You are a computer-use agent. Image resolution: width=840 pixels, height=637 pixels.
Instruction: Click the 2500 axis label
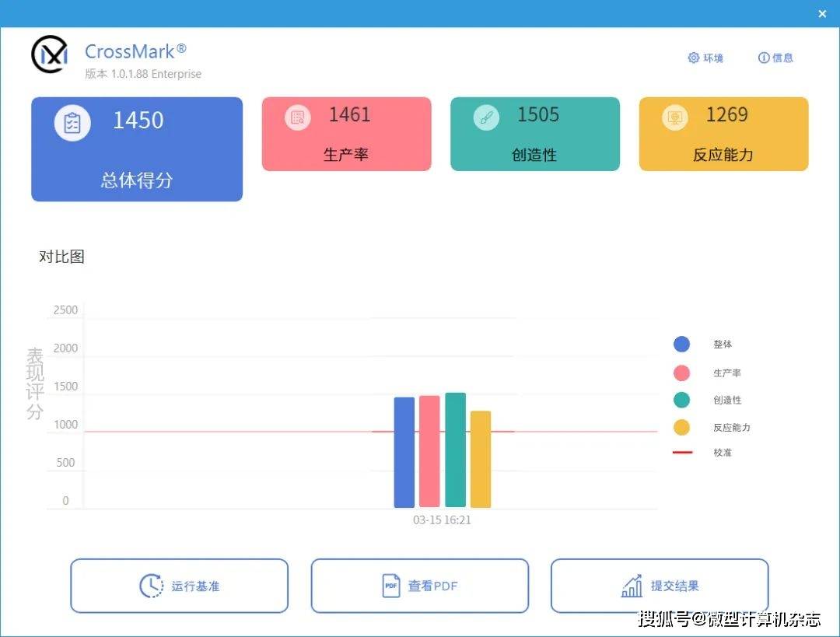click(65, 310)
